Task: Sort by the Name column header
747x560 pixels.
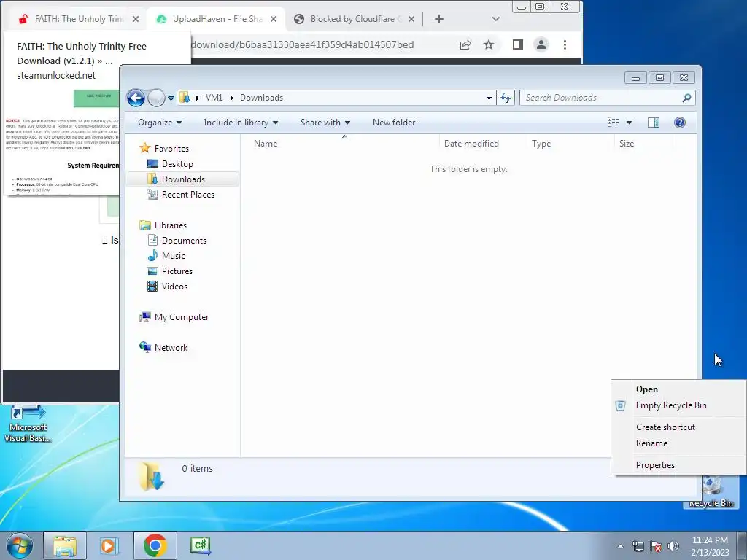Action: pos(266,144)
